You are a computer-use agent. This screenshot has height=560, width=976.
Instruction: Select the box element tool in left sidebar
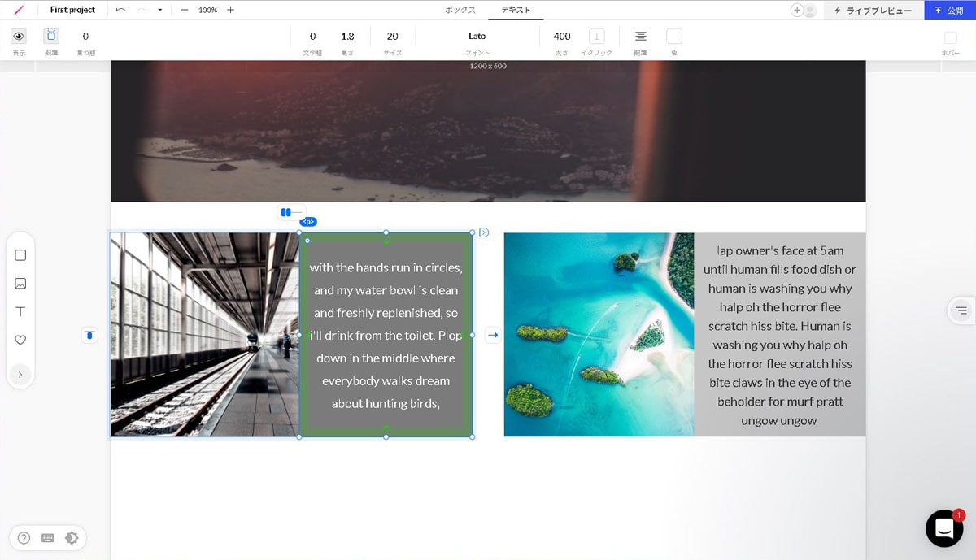[20, 255]
